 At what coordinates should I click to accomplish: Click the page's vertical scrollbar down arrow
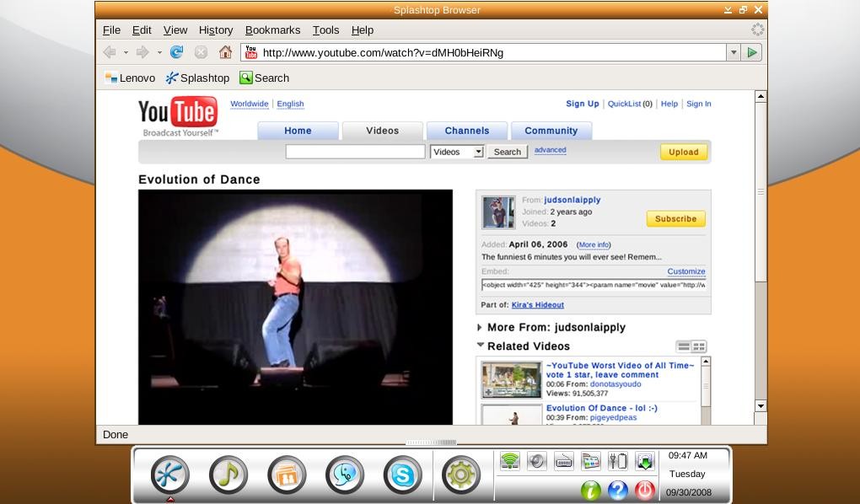(x=761, y=406)
